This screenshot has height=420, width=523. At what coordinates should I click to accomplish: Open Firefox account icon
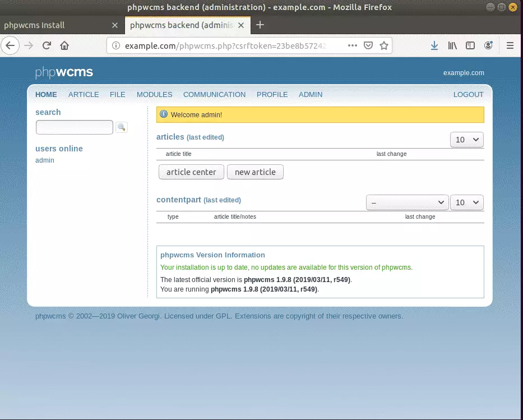tap(488, 45)
